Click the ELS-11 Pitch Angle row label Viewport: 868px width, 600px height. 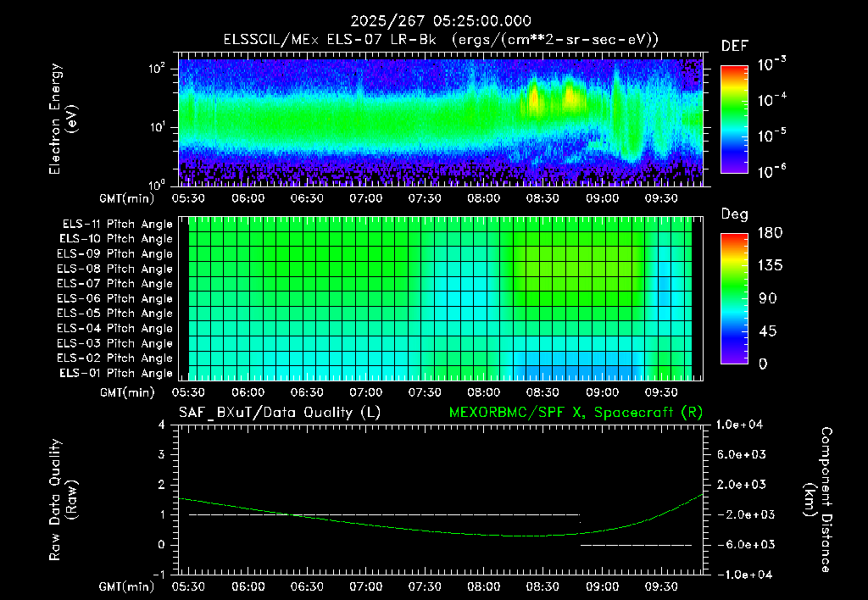pyautogui.click(x=117, y=225)
